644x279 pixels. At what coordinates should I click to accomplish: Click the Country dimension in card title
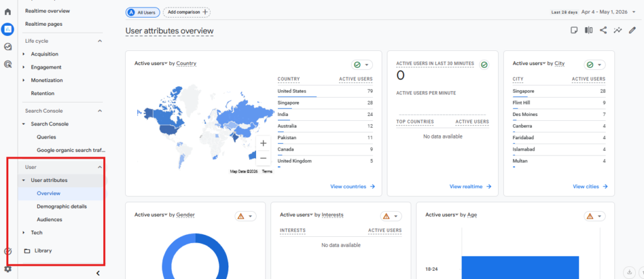click(186, 64)
